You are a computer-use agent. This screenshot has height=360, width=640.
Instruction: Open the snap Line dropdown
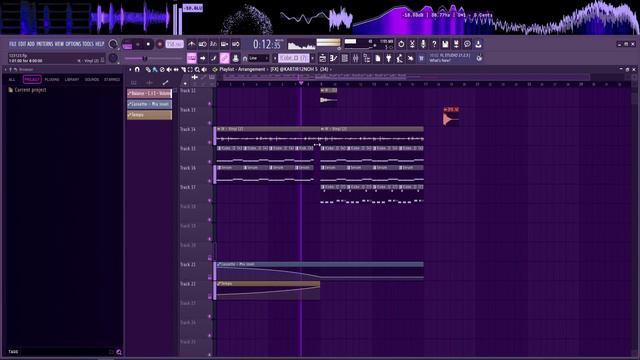tap(259, 58)
